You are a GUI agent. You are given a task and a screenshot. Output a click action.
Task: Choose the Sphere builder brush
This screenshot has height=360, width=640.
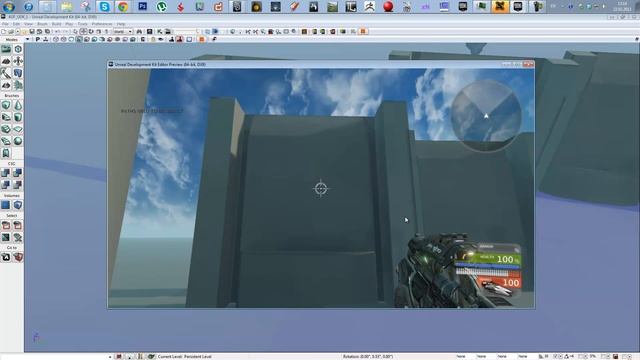(18, 141)
